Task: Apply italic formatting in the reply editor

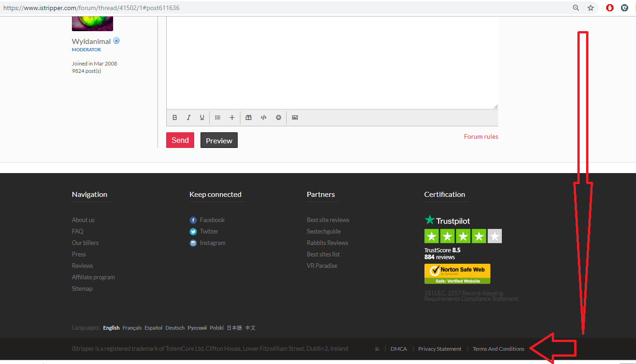Action: point(188,118)
